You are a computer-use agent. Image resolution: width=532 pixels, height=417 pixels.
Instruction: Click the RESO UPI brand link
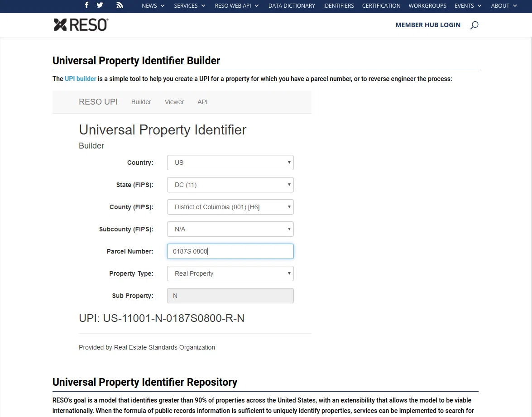pyautogui.click(x=98, y=102)
